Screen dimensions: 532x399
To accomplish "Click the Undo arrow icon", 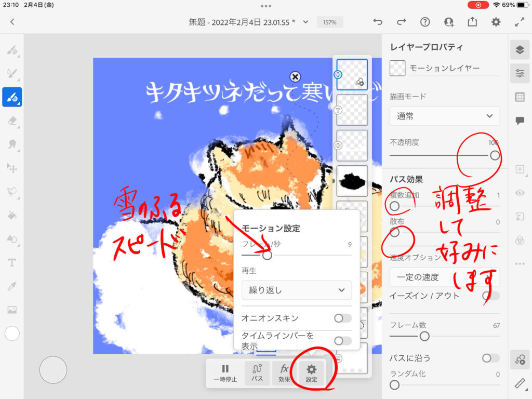I will click(x=378, y=22).
